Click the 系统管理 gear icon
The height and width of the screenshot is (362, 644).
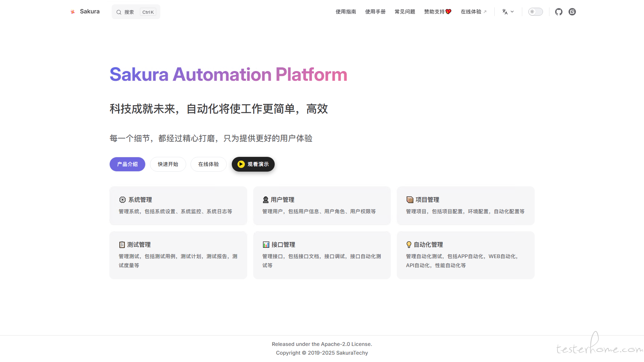point(122,200)
